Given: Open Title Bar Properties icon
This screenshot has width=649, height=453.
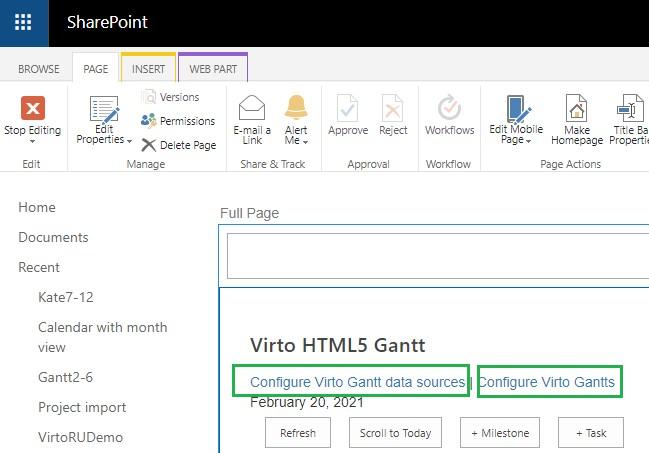Looking at the screenshot, I should click(630, 108).
